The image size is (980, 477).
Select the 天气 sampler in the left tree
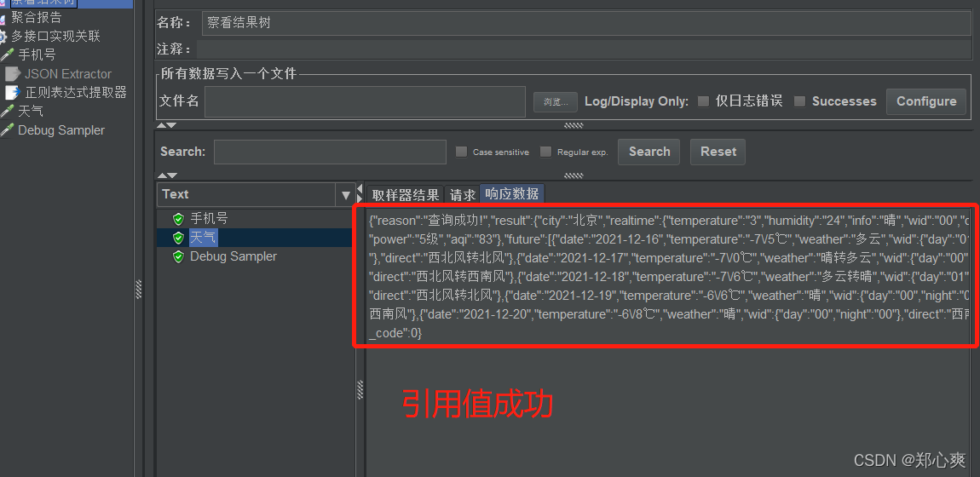click(31, 111)
